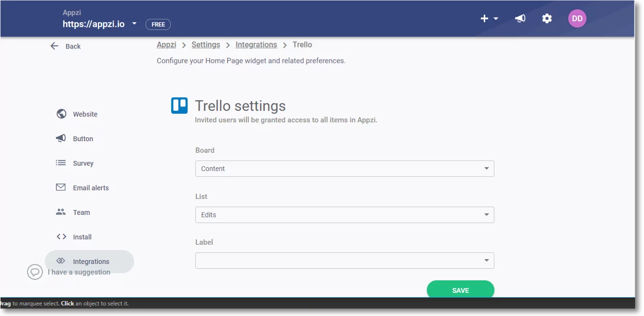Screen dimensions: 644x316
Task: Click the FREE plan badge
Action: pyautogui.click(x=158, y=25)
